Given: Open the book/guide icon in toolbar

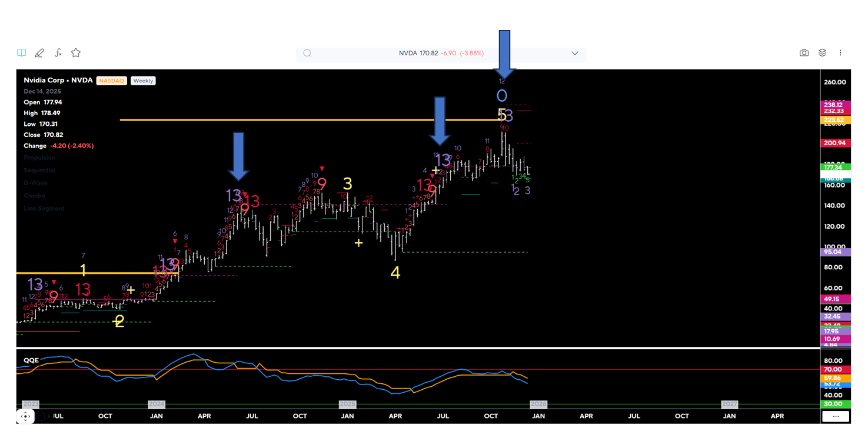Looking at the screenshot, I should point(22,53).
